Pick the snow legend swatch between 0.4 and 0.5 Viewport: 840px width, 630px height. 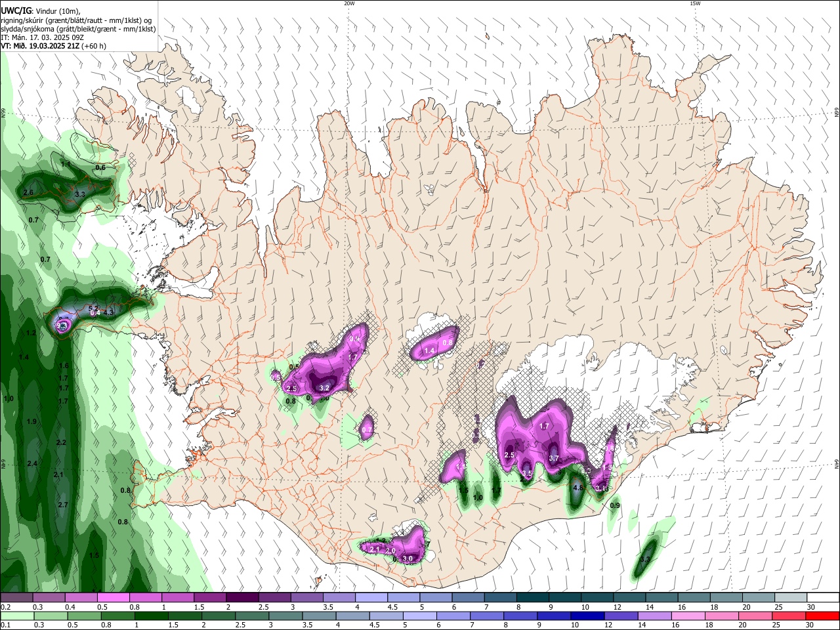81,598
